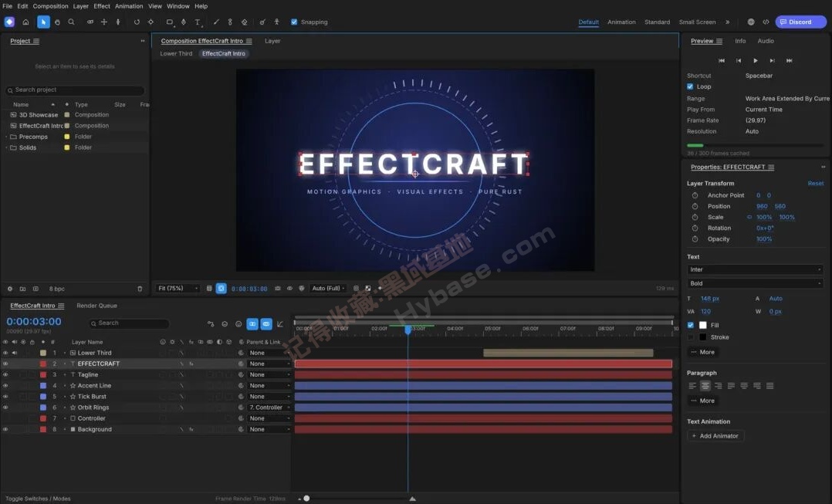Open the Inter font family dropdown

pyautogui.click(x=755, y=269)
